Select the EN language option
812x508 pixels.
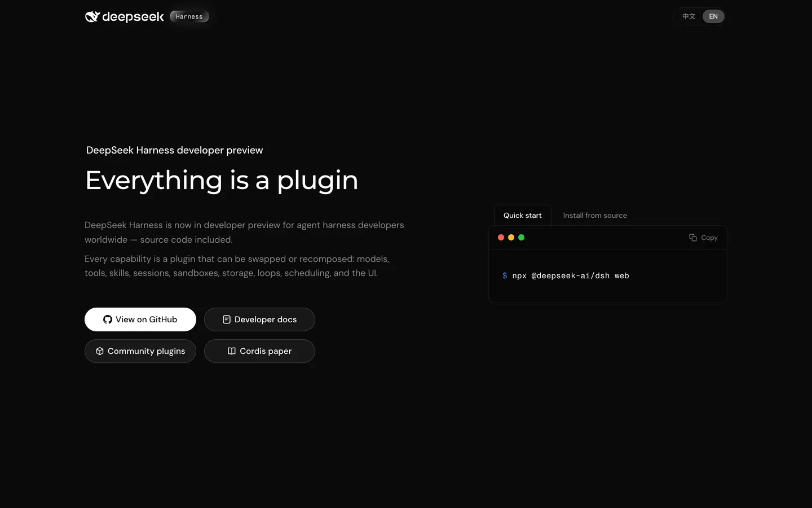coord(713,16)
